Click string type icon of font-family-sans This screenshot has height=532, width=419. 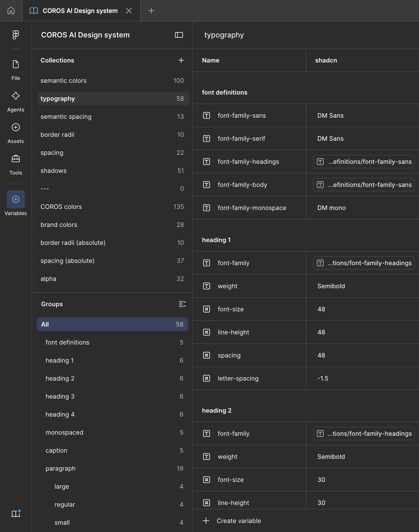[207, 115]
